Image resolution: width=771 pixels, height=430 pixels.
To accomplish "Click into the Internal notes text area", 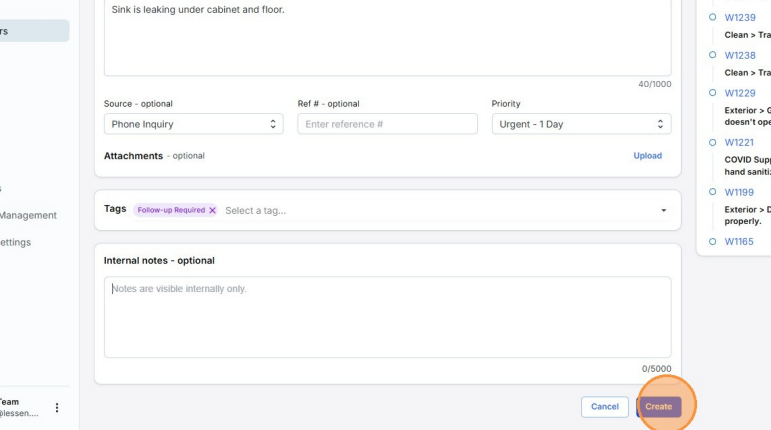I will (x=387, y=317).
